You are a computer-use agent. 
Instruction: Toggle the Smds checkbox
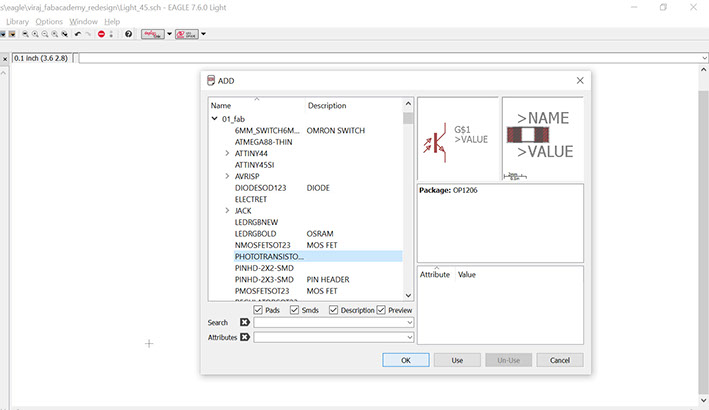294,310
